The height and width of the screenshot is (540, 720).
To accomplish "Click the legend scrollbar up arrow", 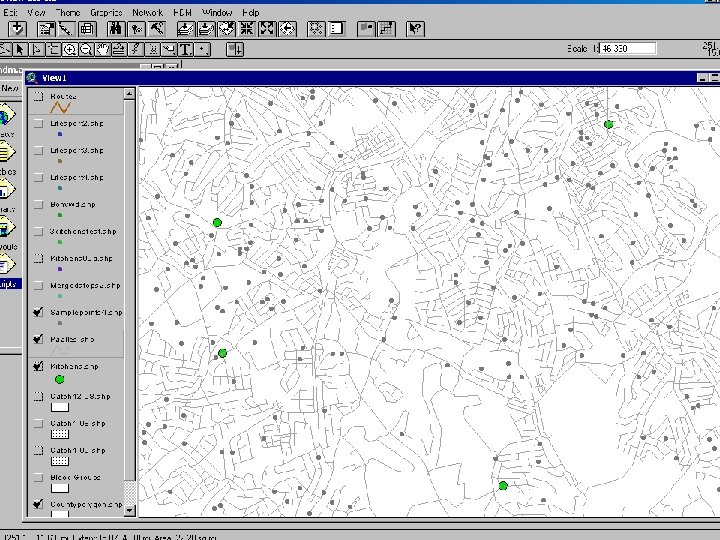I will click(129, 94).
